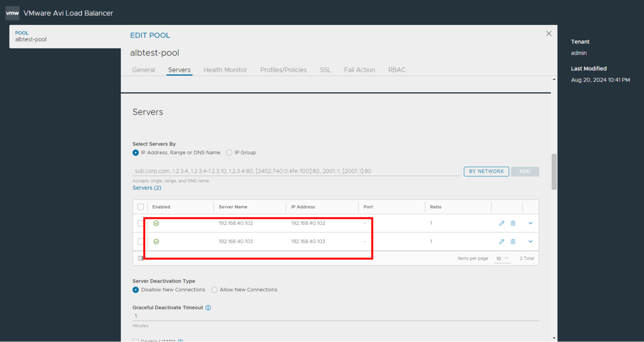Click ratio value for server 192.168.40.102
The height and width of the screenshot is (342, 644).
point(431,223)
